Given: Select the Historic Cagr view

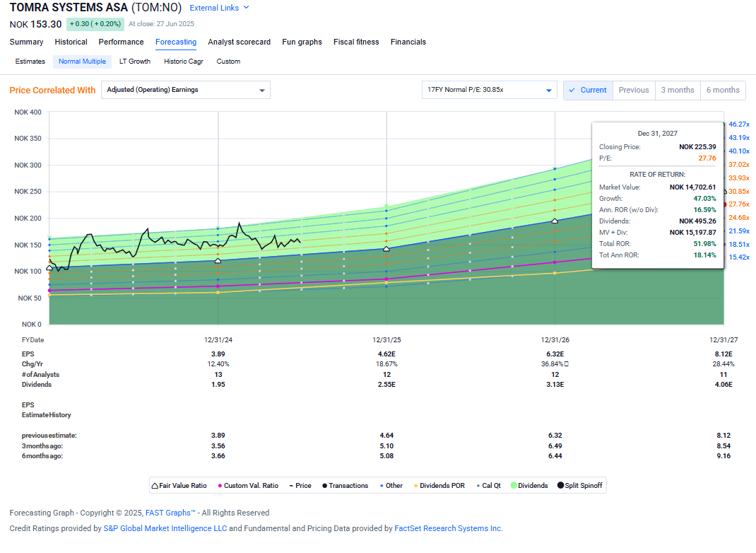Looking at the screenshot, I should (x=184, y=62).
